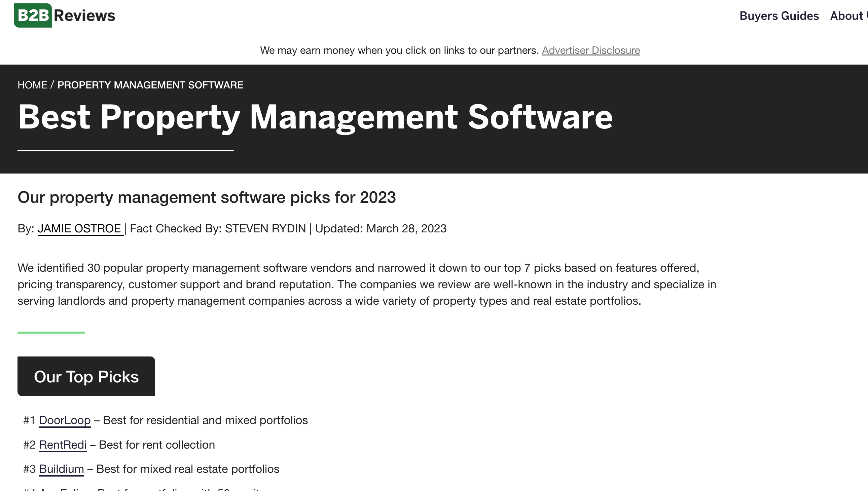Click the 2023 picks subheading
This screenshot has height=491, width=868.
click(x=207, y=198)
